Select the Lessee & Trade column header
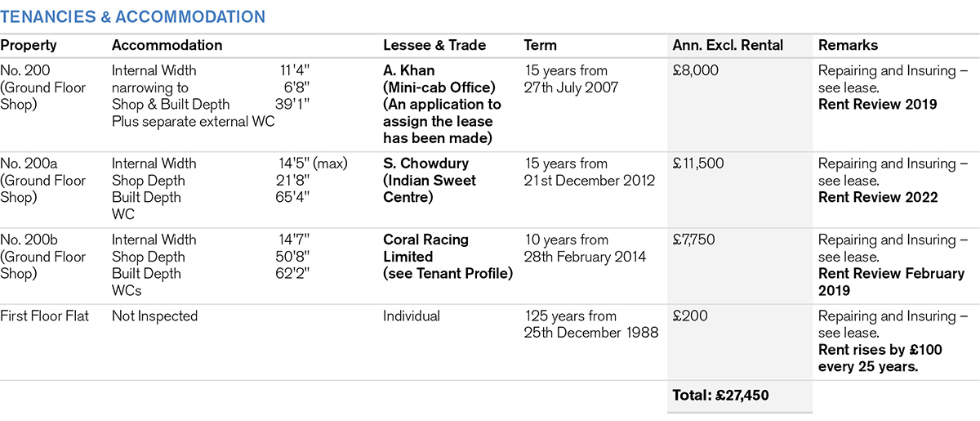 point(434,46)
